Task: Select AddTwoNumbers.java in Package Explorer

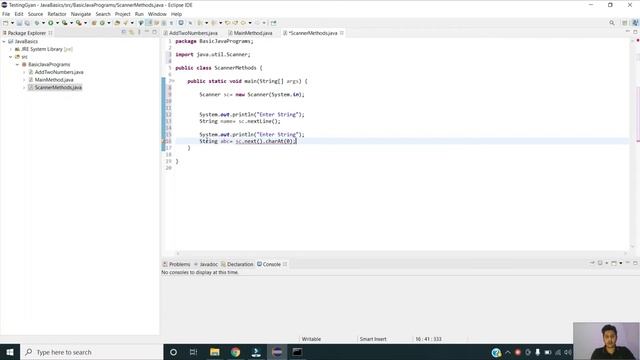Action: pos(59,72)
